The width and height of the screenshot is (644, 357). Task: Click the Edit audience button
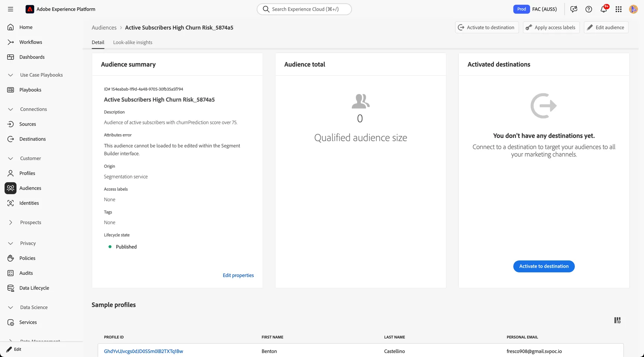pos(606,28)
